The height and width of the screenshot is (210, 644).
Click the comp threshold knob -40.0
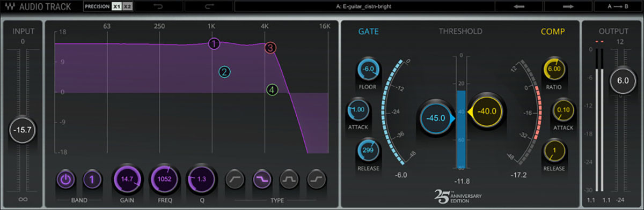point(487,112)
